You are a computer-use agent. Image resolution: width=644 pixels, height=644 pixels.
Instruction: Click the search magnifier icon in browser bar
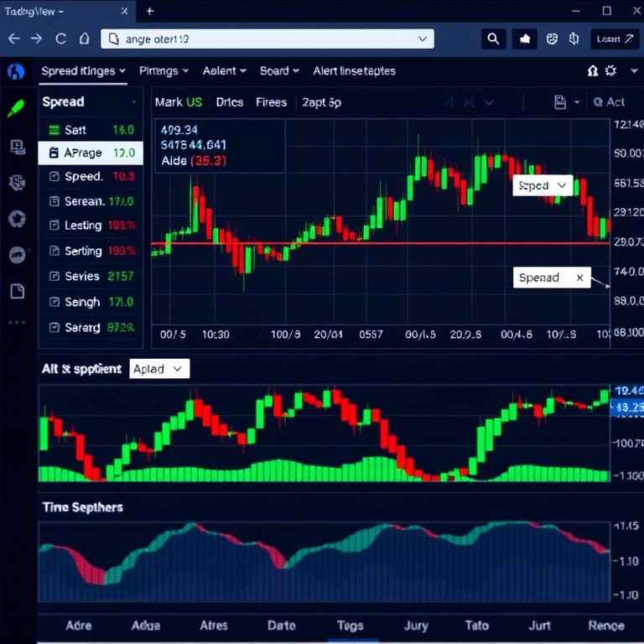coord(493,39)
